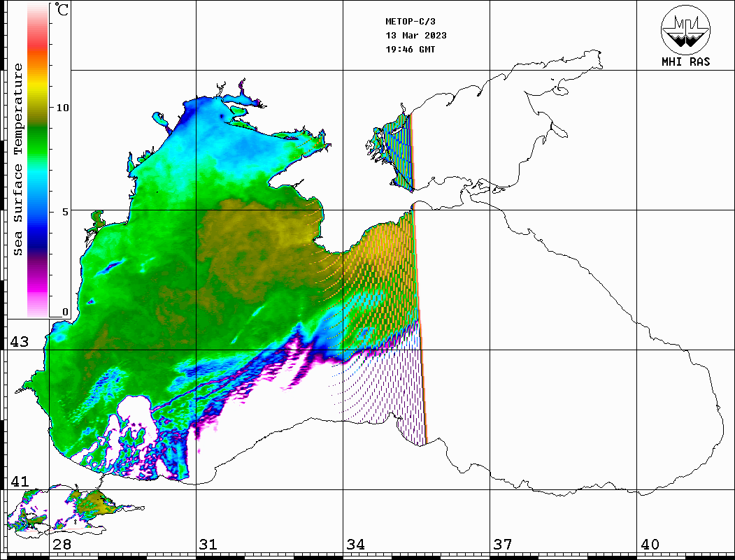Click the MHI RAS circular logo
The height and width of the screenshot is (560, 735).
click(686, 30)
